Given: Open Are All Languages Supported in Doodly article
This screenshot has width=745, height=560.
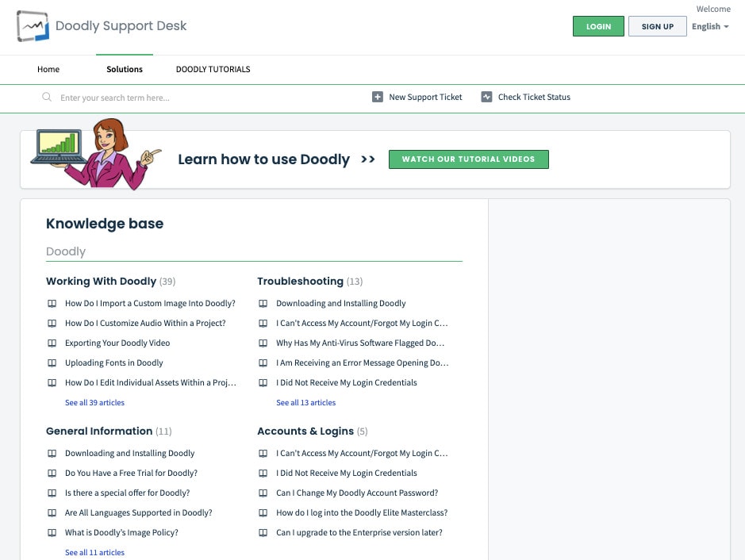Looking at the screenshot, I should click(x=139, y=513).
